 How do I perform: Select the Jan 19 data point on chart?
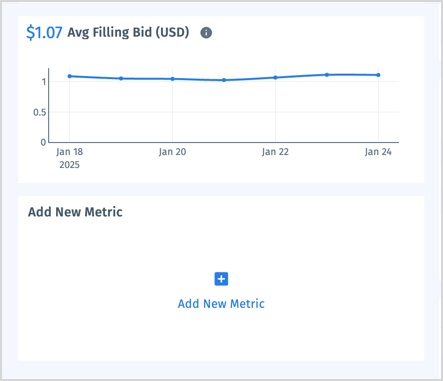[121, 78]
